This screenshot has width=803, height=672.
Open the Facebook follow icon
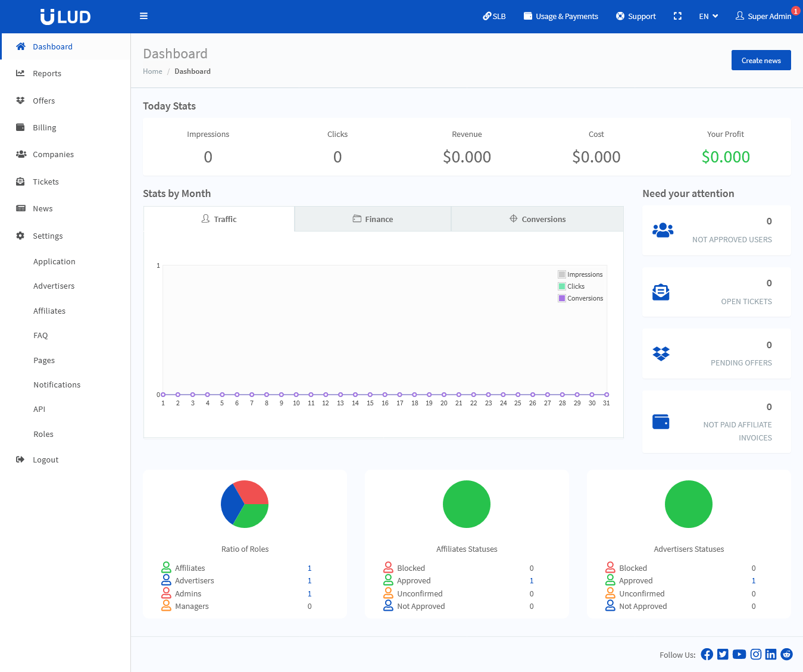click(x=707, y=655)
